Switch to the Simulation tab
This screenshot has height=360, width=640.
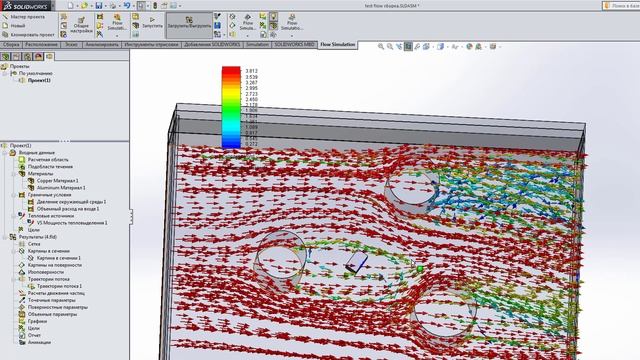257,44
